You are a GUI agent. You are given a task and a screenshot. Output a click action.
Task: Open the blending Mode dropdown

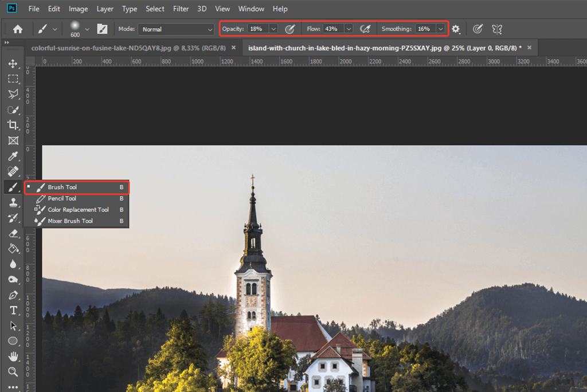176,29
